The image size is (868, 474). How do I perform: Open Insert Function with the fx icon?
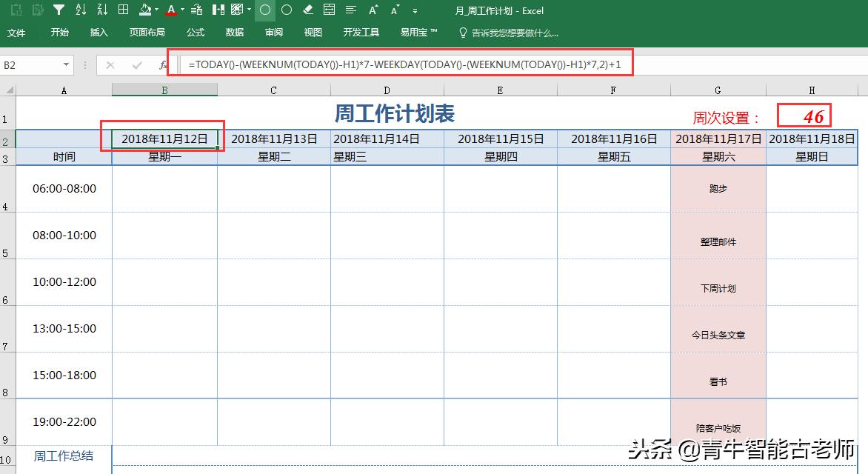point(163,64)
